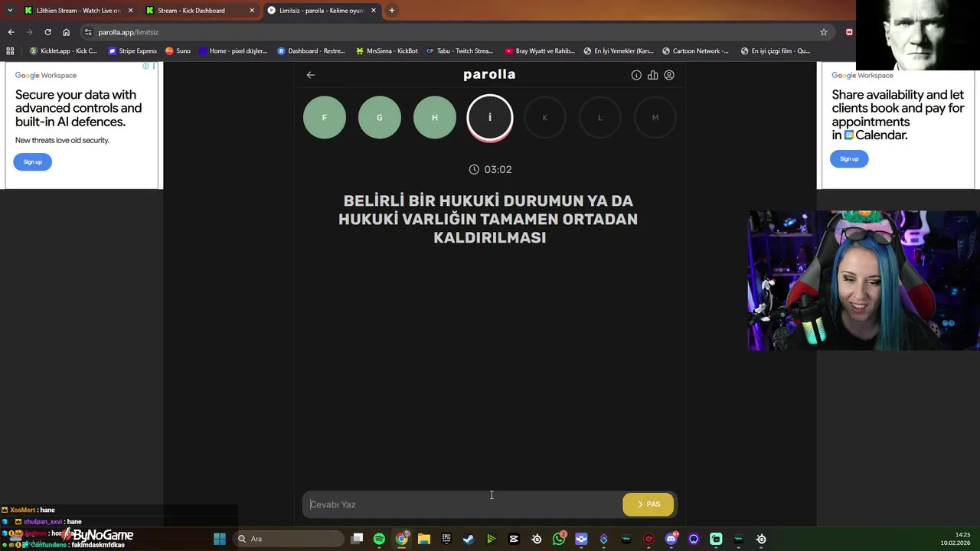Open the Stripe Express bookmark

coord(132,51)
